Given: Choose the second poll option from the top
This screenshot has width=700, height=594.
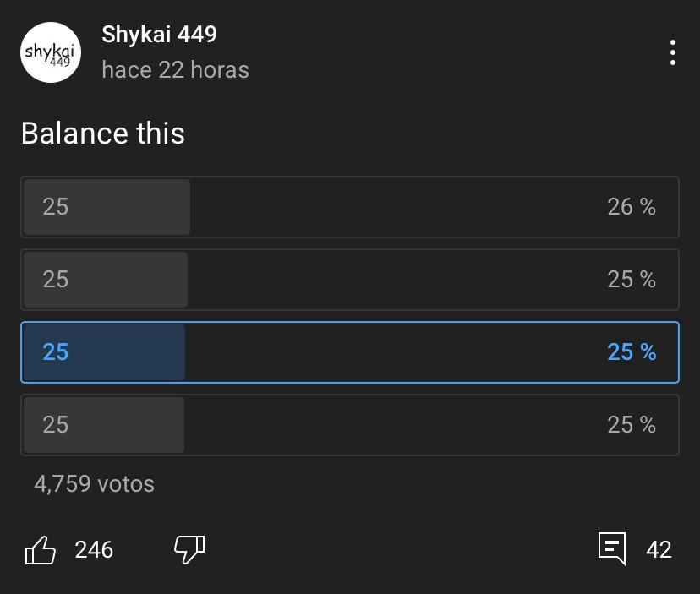Looking at the screenshot, I should tap(350, 280).
